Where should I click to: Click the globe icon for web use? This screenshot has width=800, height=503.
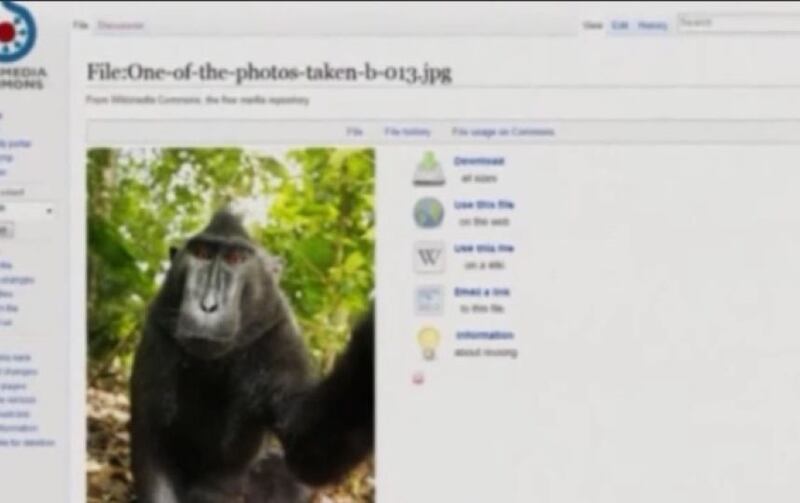pos(429,213)
